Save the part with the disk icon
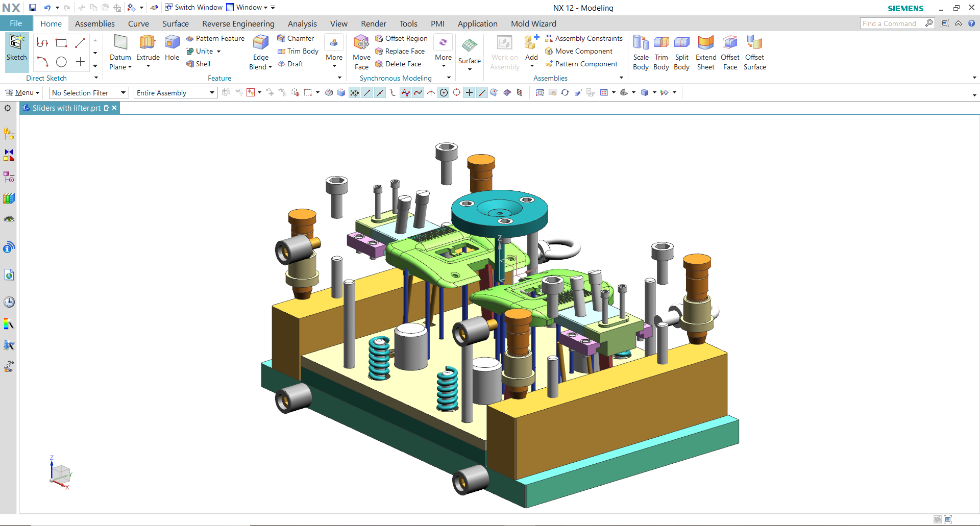 [33, 8]
